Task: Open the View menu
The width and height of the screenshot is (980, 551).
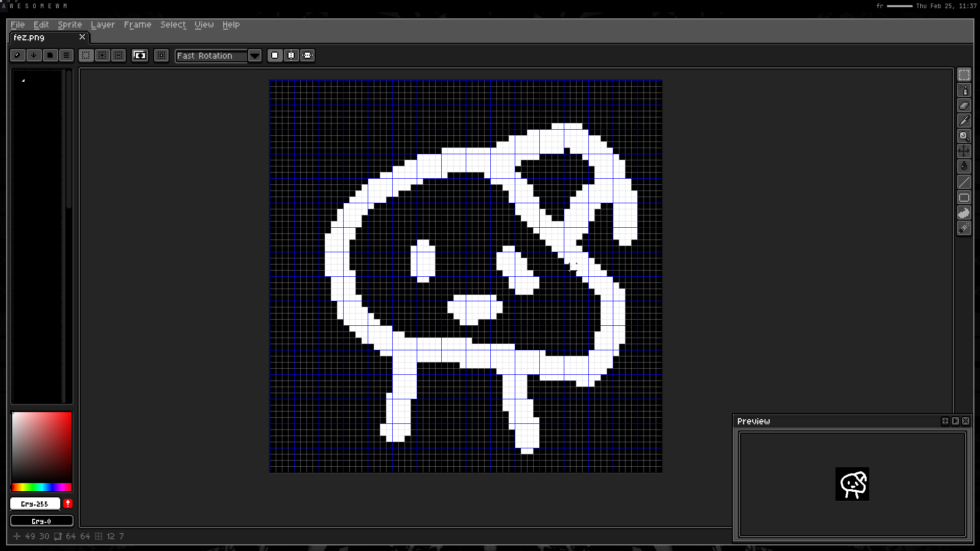Action: (x=204, y=25)
